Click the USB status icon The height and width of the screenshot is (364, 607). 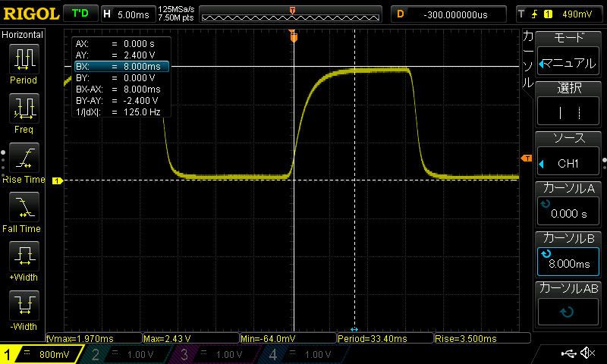pyautogui.click(x=568, y=353)
